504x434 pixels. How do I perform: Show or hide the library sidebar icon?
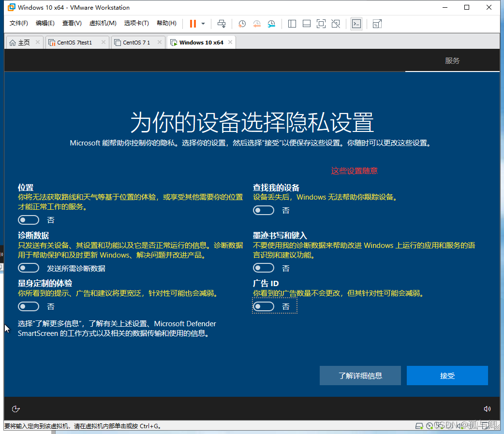tap(292, 24)
